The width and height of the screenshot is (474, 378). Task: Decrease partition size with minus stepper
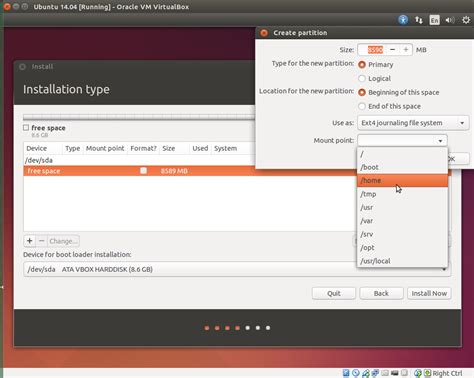pyautogui.click(x=393, y=50)
